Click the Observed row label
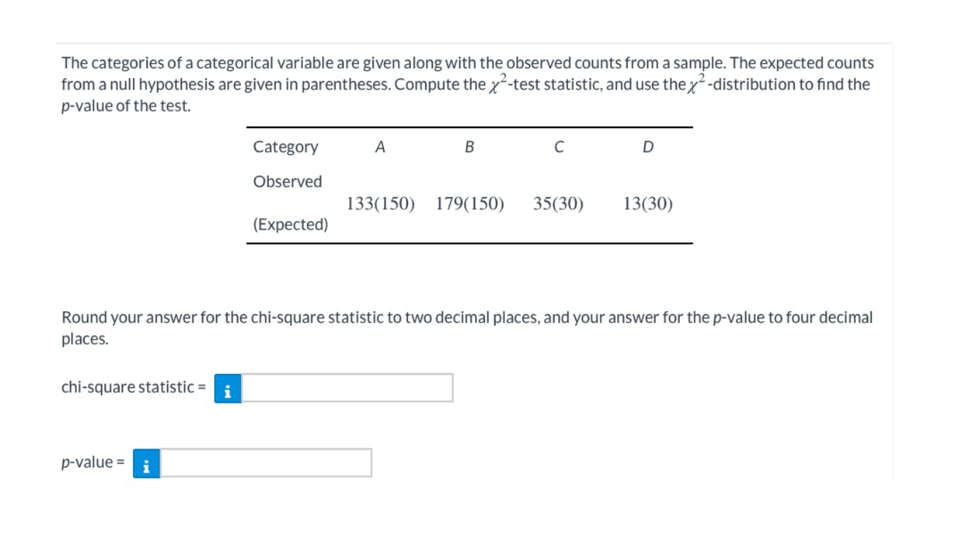This screenshot has width=957, height=560. tap(287, 182)
